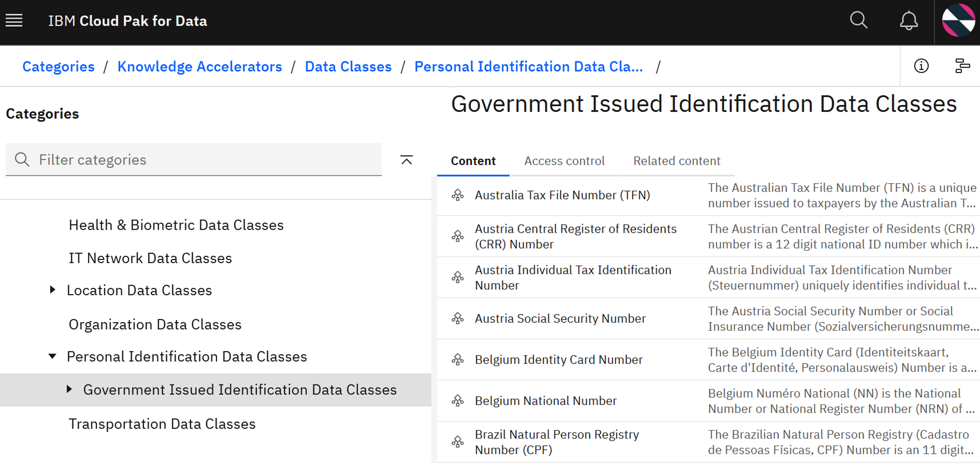Switch to the Access control tab

click(564, 161)
